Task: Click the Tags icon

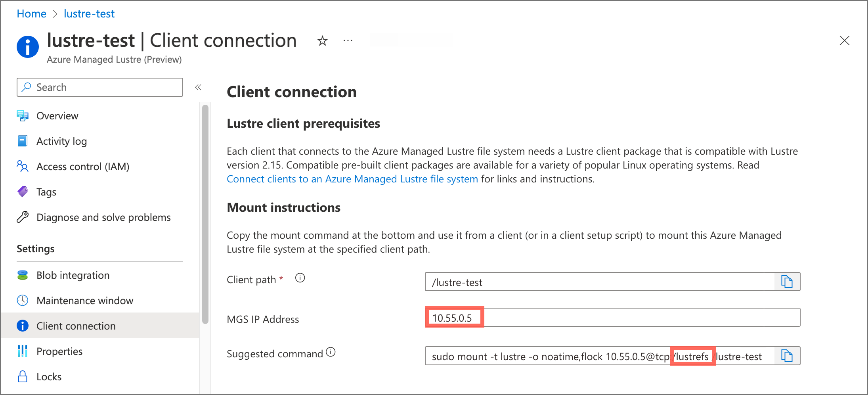Action: point(23,192)
